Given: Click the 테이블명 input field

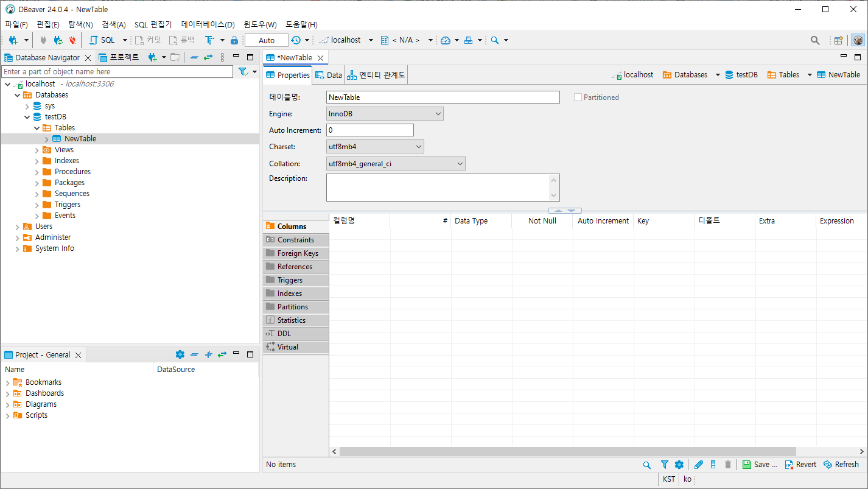Looking at the screenshot, I should point(443,97).
